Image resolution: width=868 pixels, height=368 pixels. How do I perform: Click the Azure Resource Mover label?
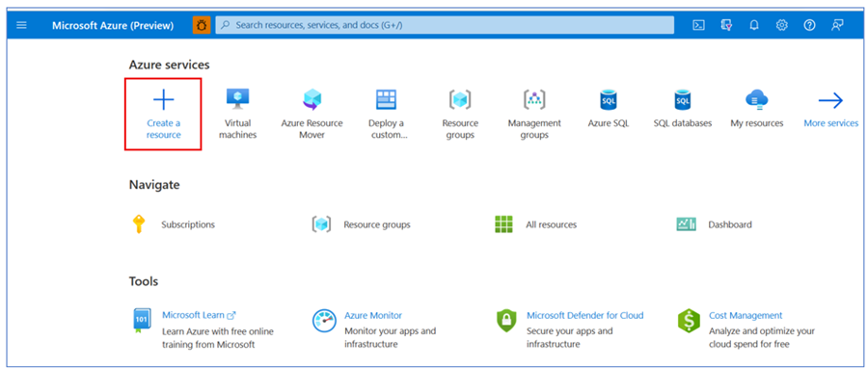tap(312, 129)
